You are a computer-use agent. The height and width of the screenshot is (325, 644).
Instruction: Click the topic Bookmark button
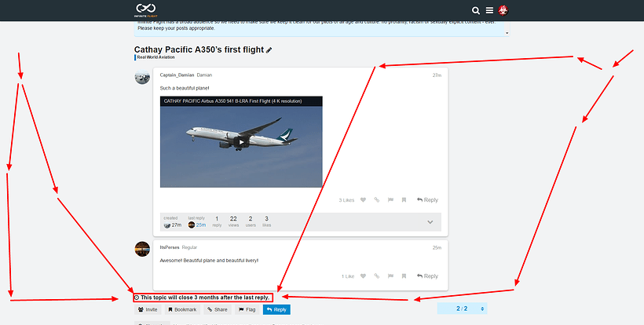pyautogui.click(x=182, y=309)
